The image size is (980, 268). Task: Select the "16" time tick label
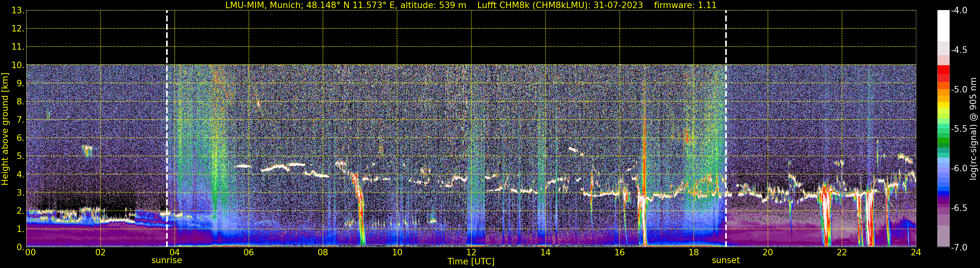(619, 252)
